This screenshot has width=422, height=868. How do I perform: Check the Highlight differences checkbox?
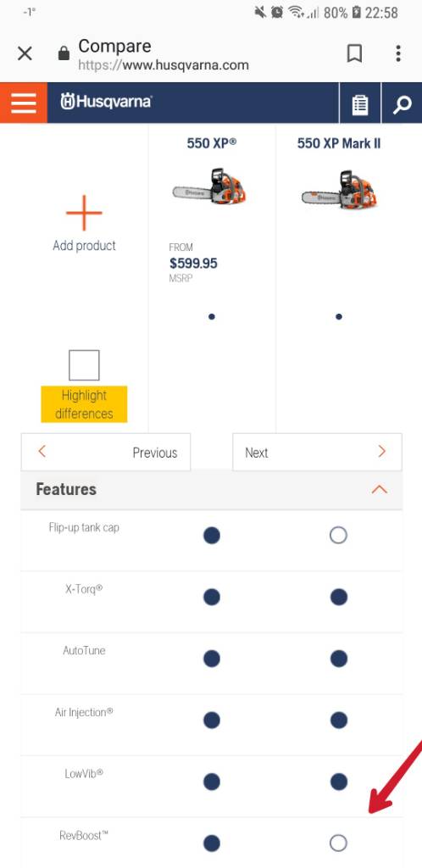tap(84, 365)
